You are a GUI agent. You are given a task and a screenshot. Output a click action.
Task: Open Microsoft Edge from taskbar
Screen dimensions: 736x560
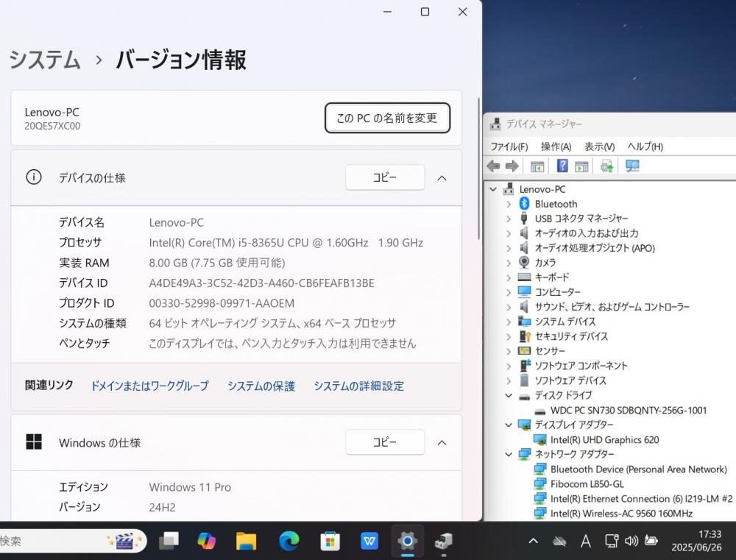(x=289, y=541)
